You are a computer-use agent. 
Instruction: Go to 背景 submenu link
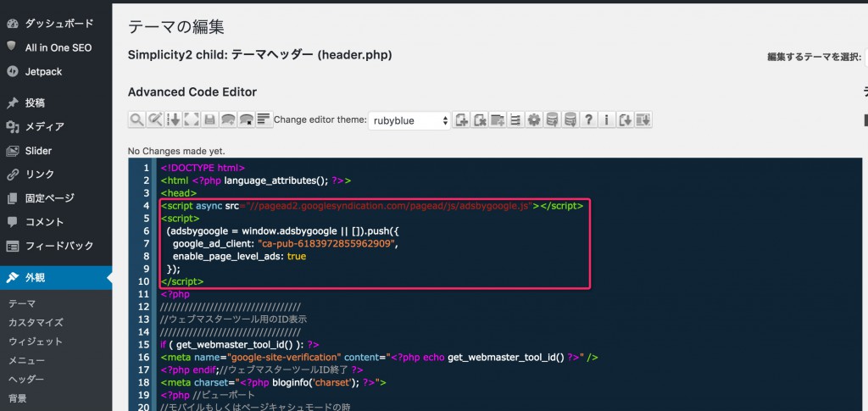tap(17, 398)
